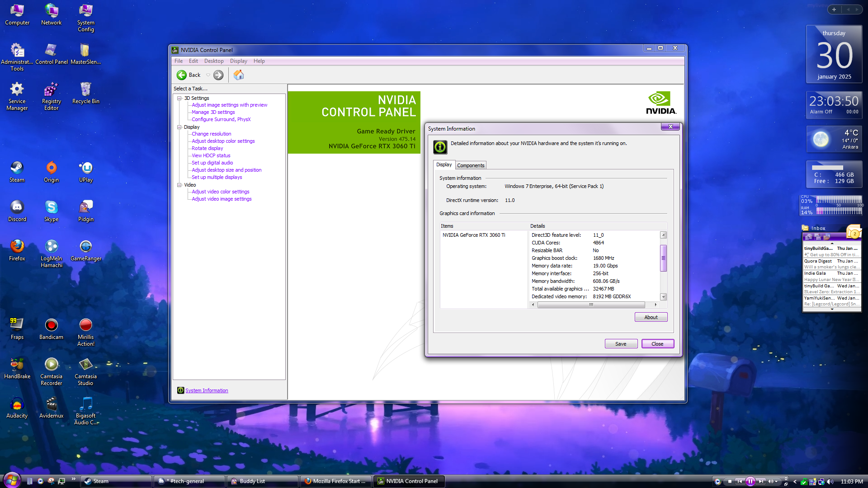
Task: Click the Audacity desktop icon
Action: click(x=17, y=408)
